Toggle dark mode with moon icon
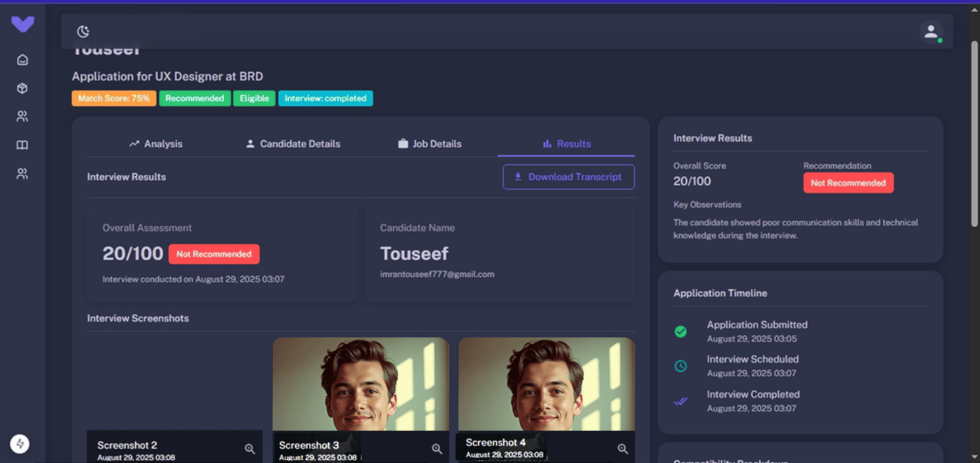The width and height of the screenshot is (980, 463). pos(83,32)
